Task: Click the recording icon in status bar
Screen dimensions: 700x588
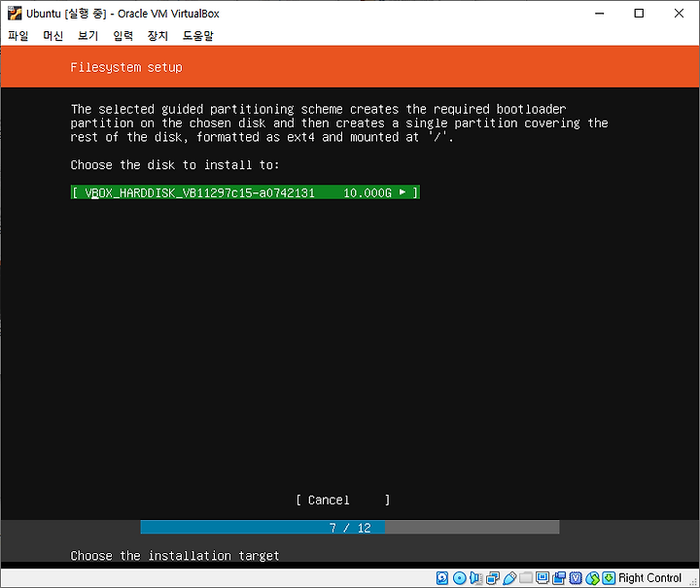Action: (x=559, y=577)
